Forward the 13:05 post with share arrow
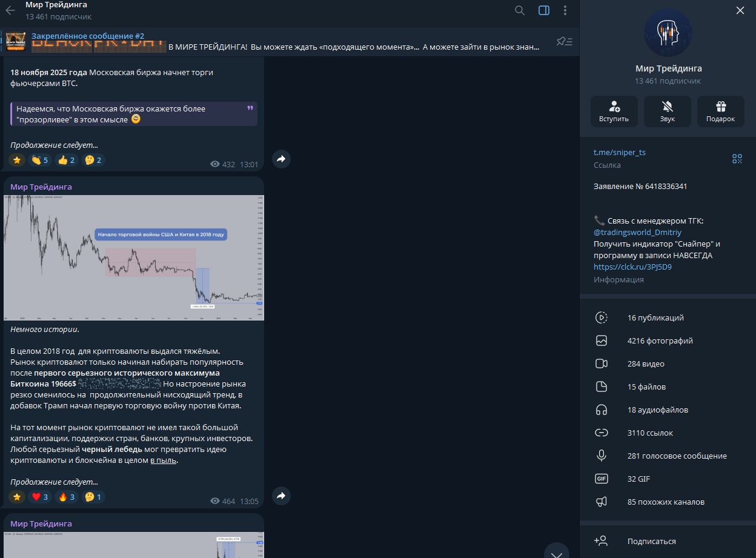 pos(281,496)
